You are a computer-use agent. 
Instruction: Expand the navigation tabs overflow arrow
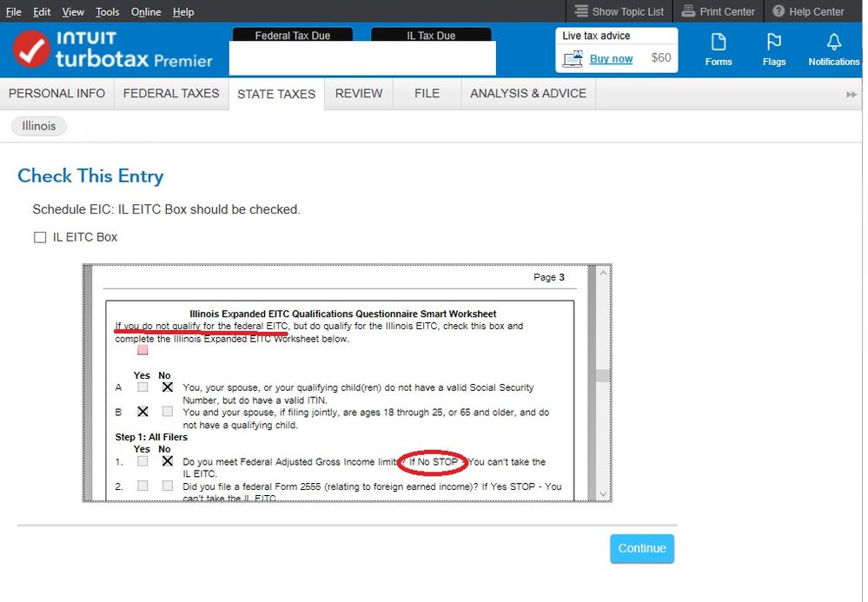coord(851,94)
